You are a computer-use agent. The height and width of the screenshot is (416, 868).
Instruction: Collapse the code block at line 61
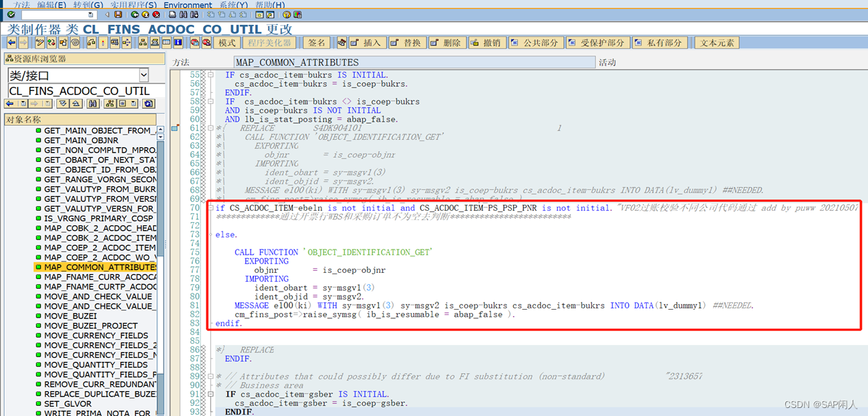click(210, 128)
